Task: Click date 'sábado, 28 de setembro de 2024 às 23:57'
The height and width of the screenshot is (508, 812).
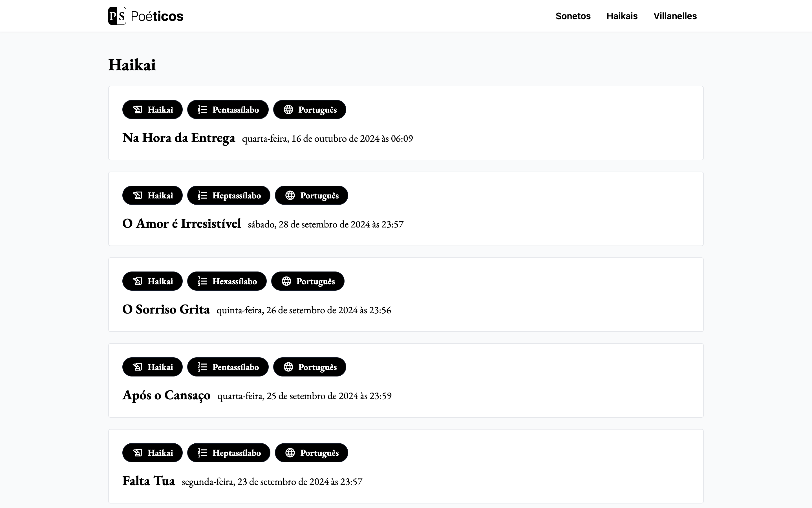Action: [326, 224]
